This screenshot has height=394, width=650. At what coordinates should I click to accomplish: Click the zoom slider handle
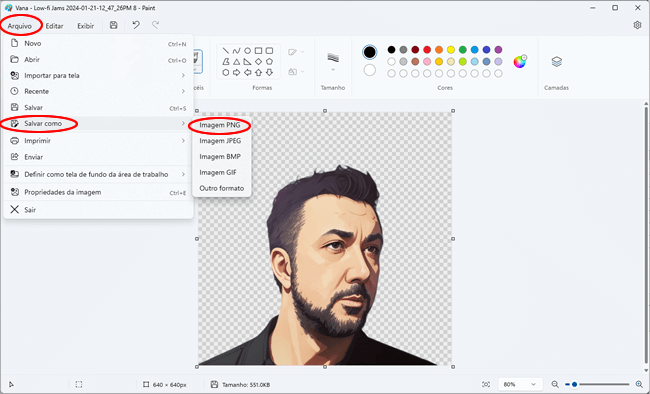click(574, 384)
